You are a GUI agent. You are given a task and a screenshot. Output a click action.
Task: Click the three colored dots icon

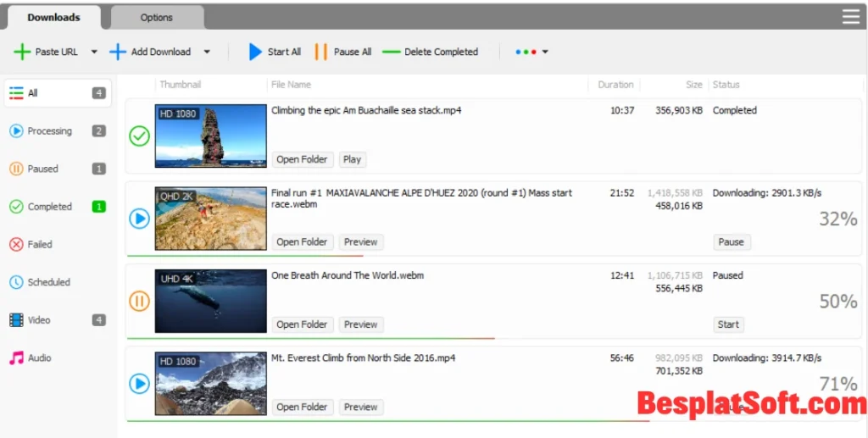click(526, 52)
